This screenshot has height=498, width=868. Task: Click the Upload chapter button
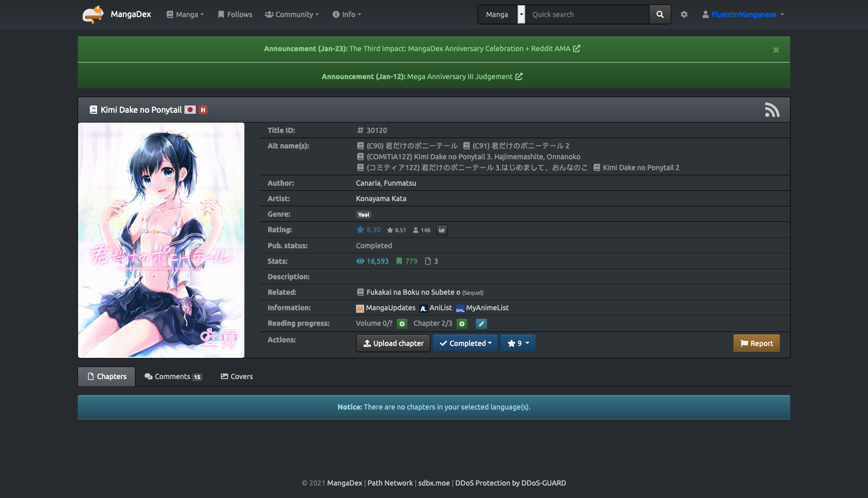tap(393, 343)
